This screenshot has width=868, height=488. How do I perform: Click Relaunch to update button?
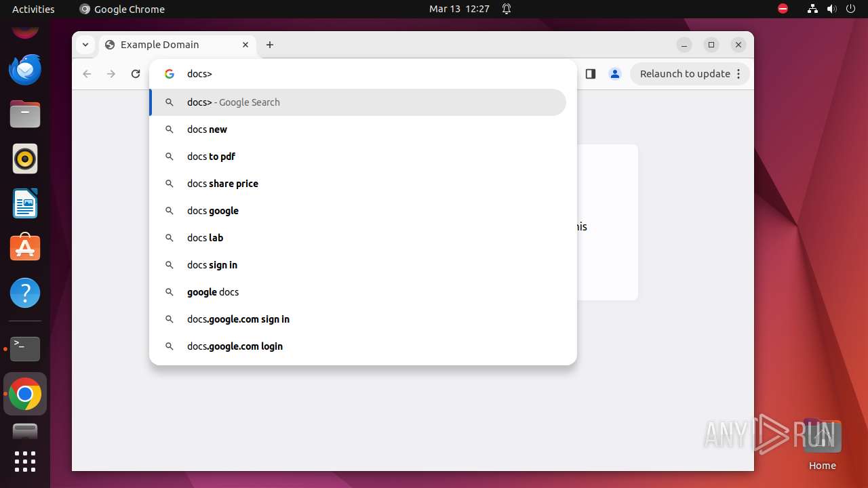pyautogui.click(x=685, y=74)
